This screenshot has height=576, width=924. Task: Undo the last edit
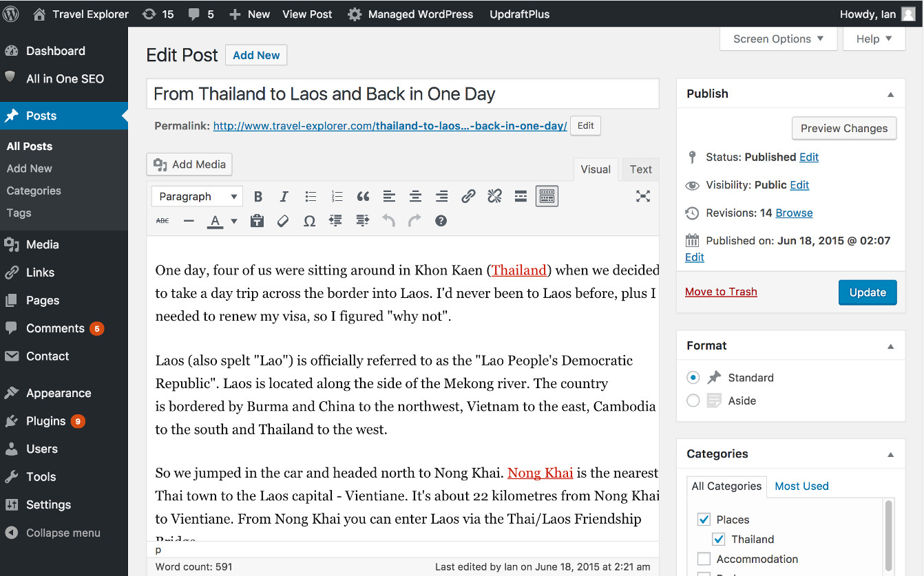point(388,221)
